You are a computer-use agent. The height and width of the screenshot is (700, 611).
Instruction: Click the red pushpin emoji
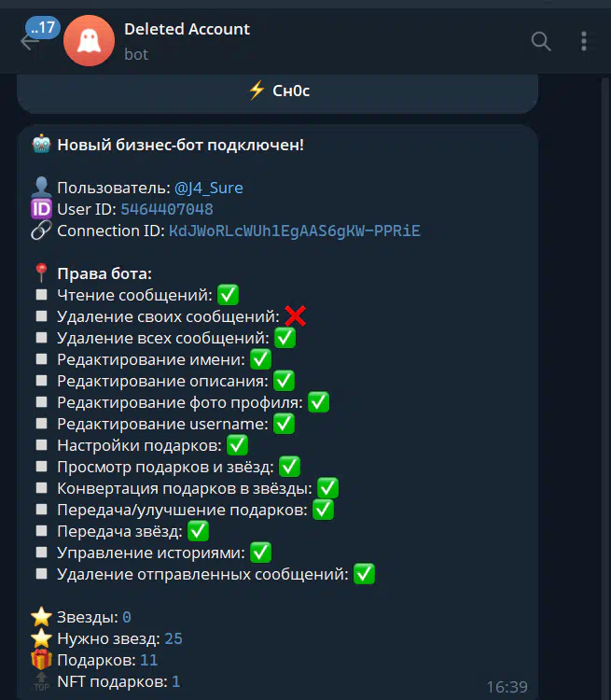click(41, 273)
